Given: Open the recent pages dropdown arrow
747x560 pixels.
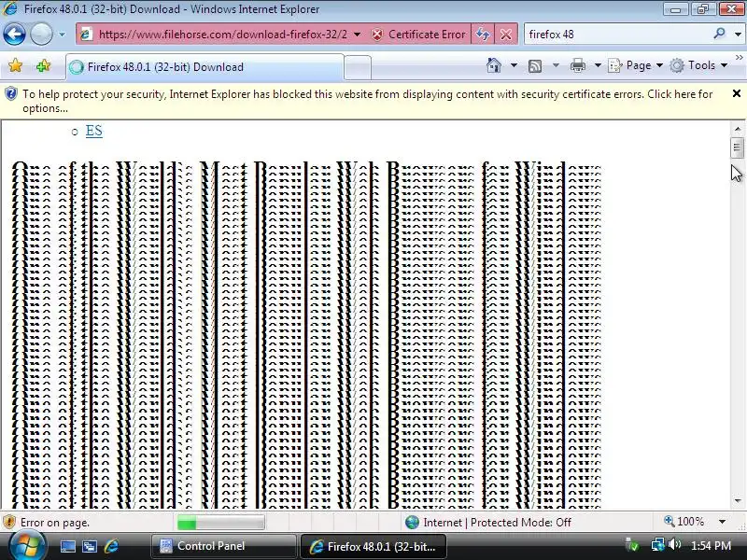Looking at the screenshot, I should coord(62,35).
